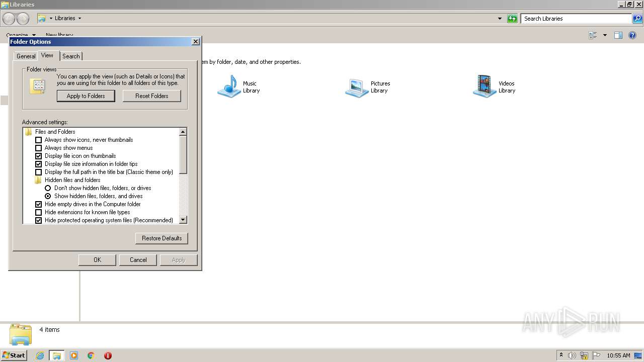Click the volume speaker tray icon
The width and height of the screenshot is (644, 362).
[572, 355]
